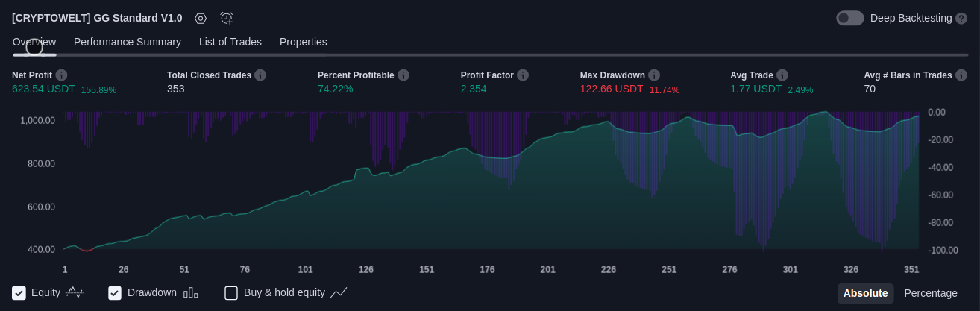Click the Deep Backtesting help icon
This screenshot has width=980, height=311.
961,18
